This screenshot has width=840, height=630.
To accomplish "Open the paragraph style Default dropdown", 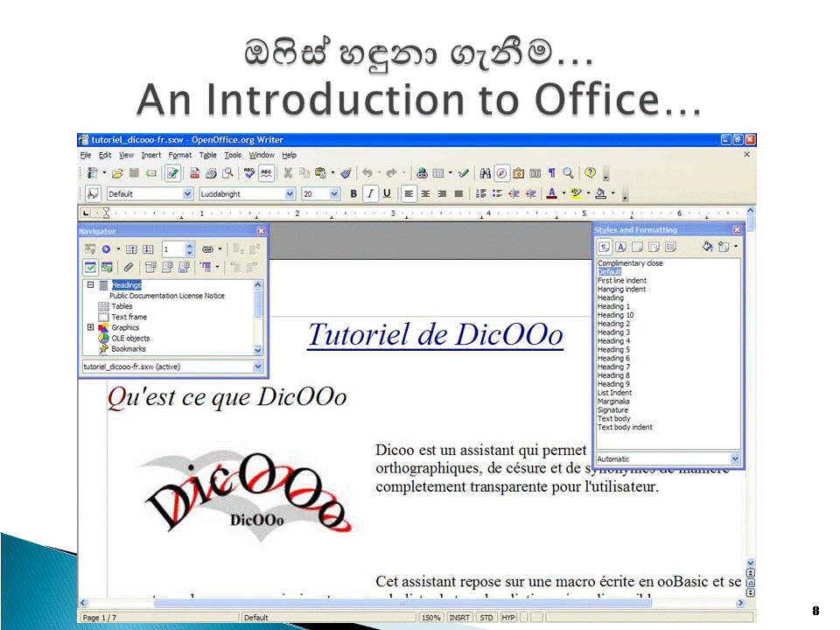I will point(187,194).
